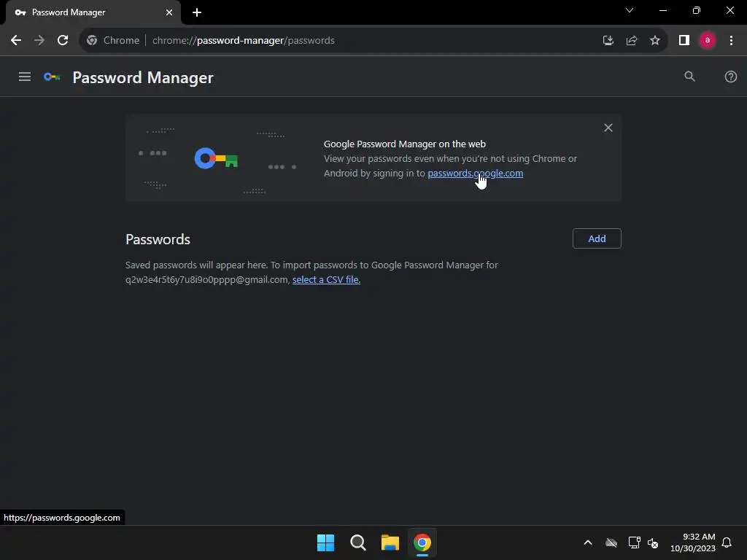Search passwords with the magnifier icon
This screenshot has height=560, width=747.
point(689,77)
